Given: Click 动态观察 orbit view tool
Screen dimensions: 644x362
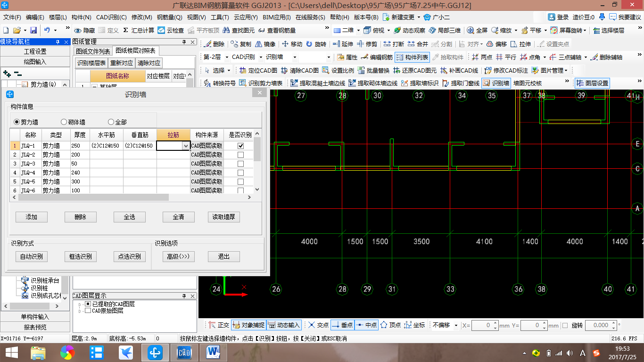Looking at the screenshot, I should click(409, 30).
